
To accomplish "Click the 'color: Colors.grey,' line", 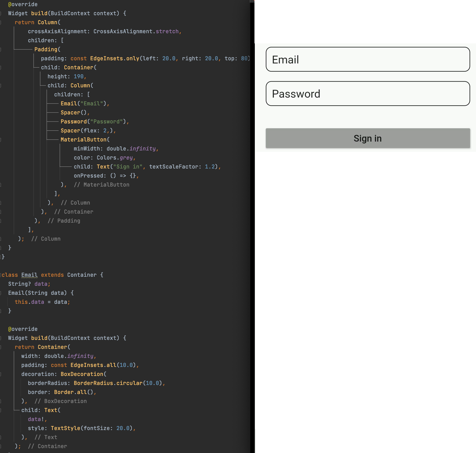I will tap(105, 158).
